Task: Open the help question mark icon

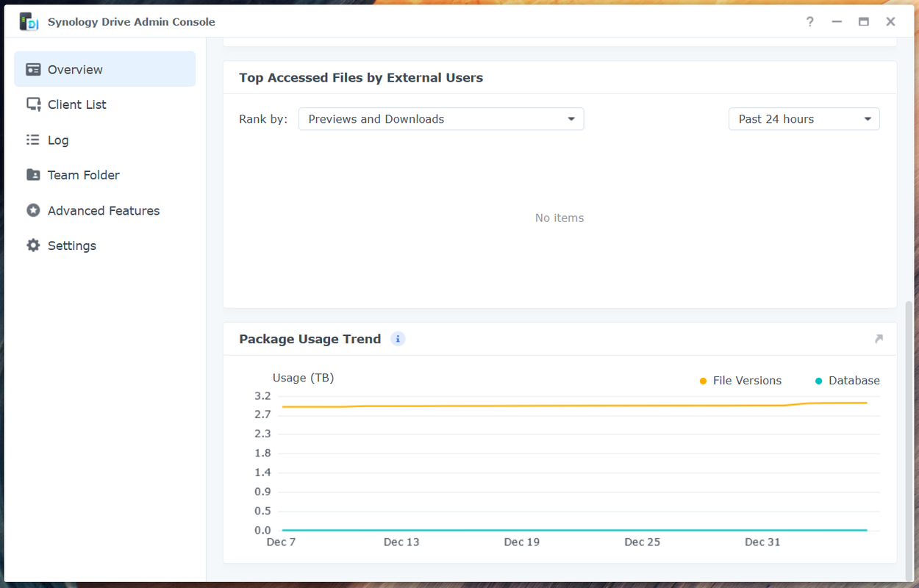Action: [809, 22]
